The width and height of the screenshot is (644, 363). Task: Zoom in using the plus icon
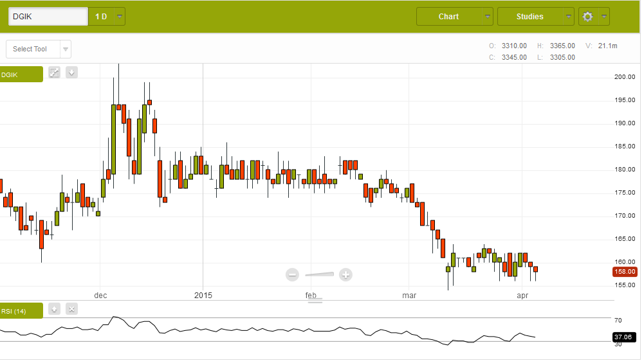click(345, 275)
